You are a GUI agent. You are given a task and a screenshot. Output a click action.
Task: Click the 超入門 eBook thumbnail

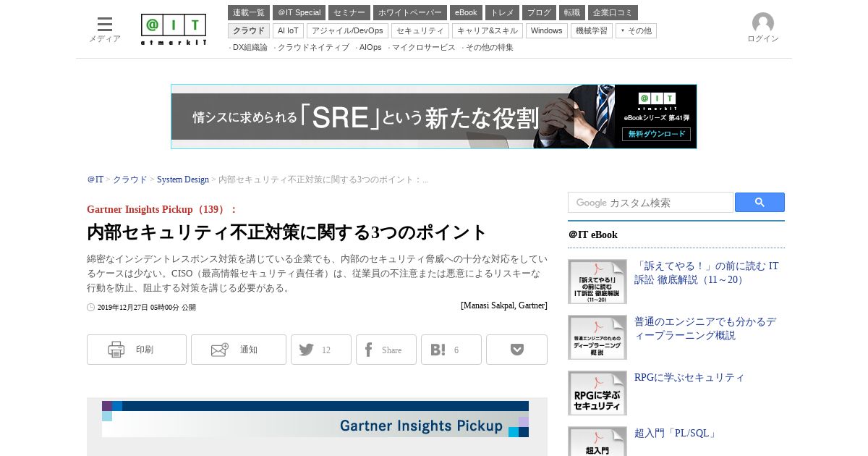(x=597, y=442)
